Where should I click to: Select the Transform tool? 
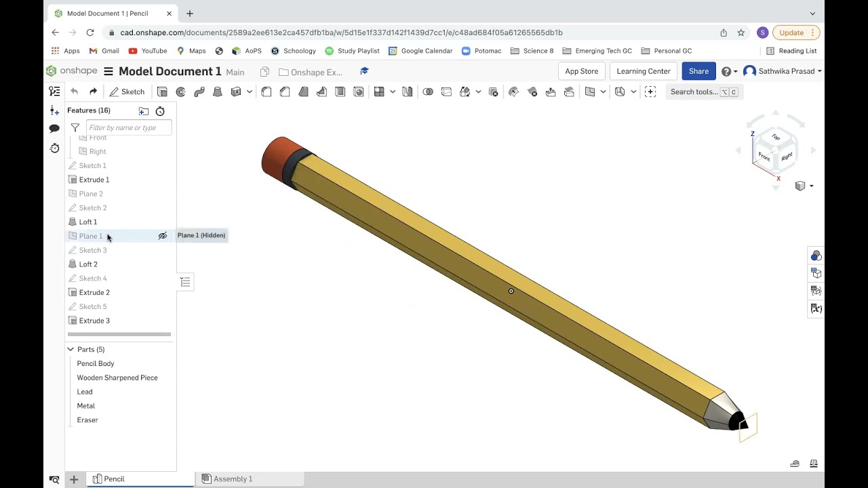coord(465,91)
